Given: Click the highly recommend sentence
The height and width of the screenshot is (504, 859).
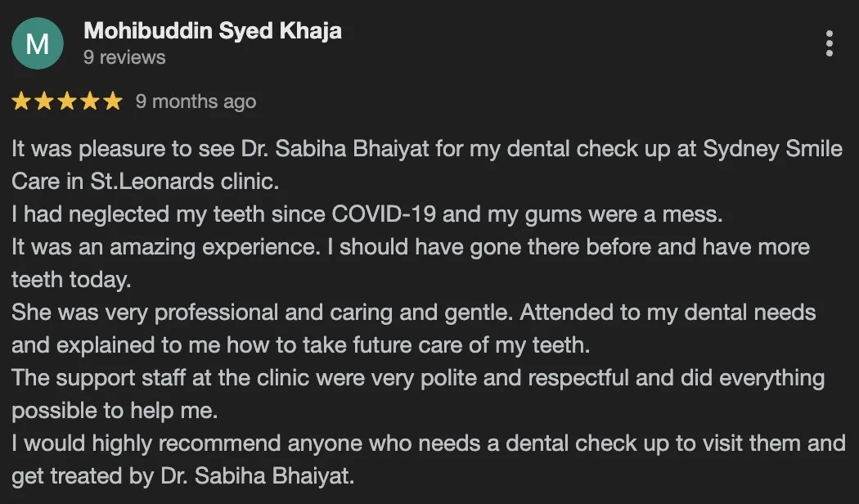Looking at the screenshot, I should [429, 443].
